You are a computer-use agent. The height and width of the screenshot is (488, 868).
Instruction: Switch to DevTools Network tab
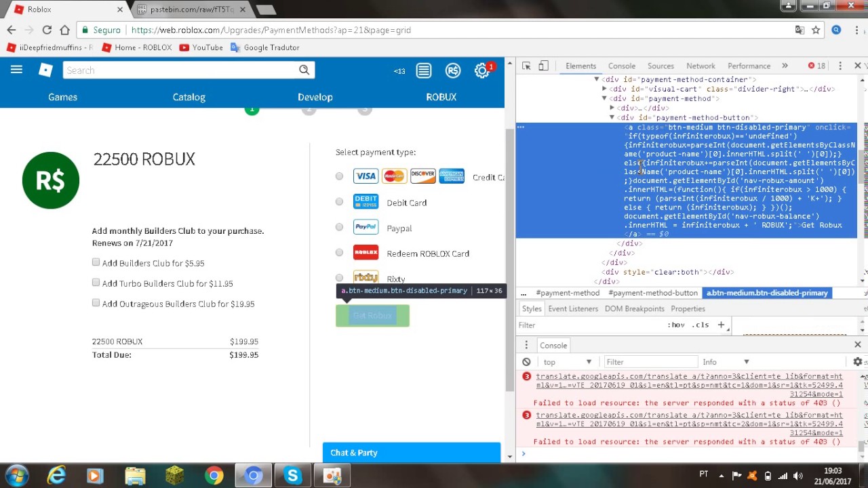click(701, 66)
